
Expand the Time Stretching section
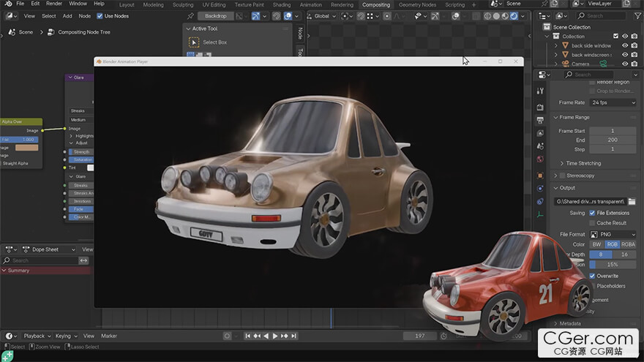(583, 163)
